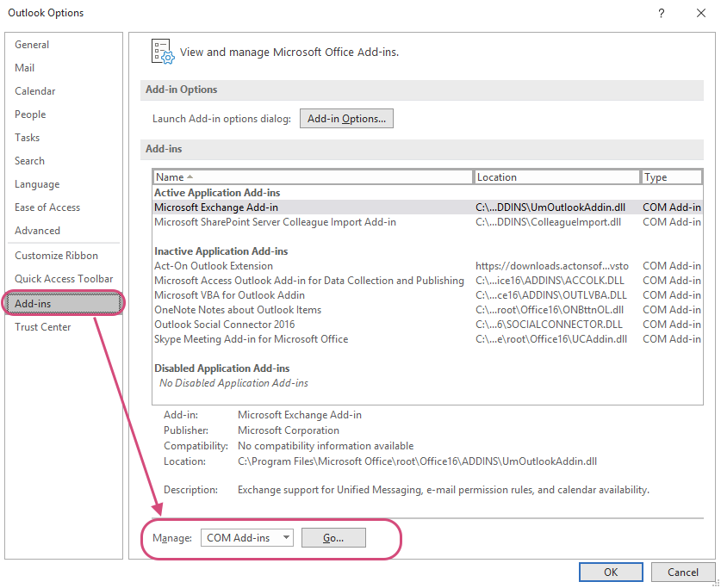Click the OUTLVBA.DLL location cell
This screenshot has height=588, width=721.
click(550, 295)
